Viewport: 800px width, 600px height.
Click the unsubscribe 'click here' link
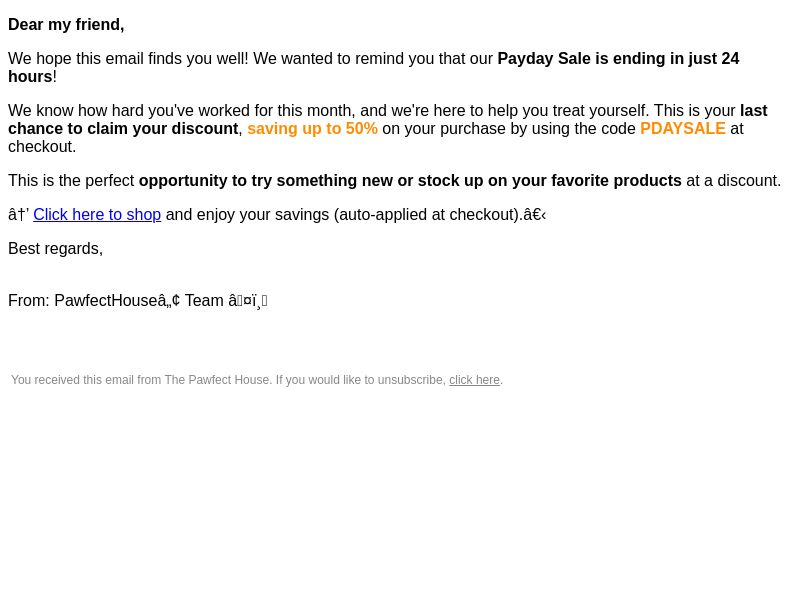474,380
